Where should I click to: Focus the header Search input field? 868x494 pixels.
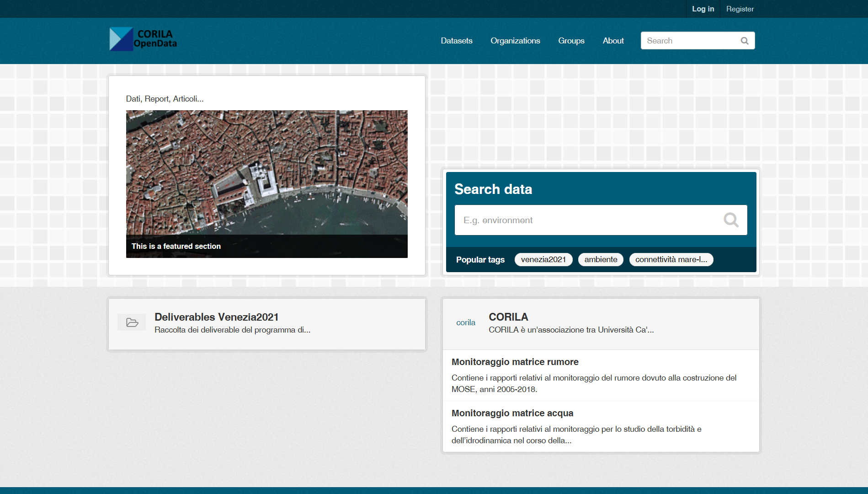click(x=689, y=41)
